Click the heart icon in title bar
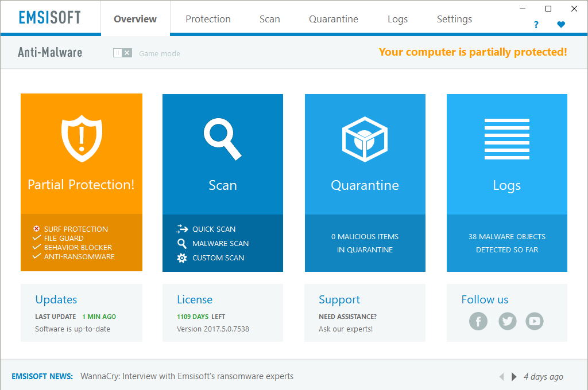588x390 pixels. 561,25
